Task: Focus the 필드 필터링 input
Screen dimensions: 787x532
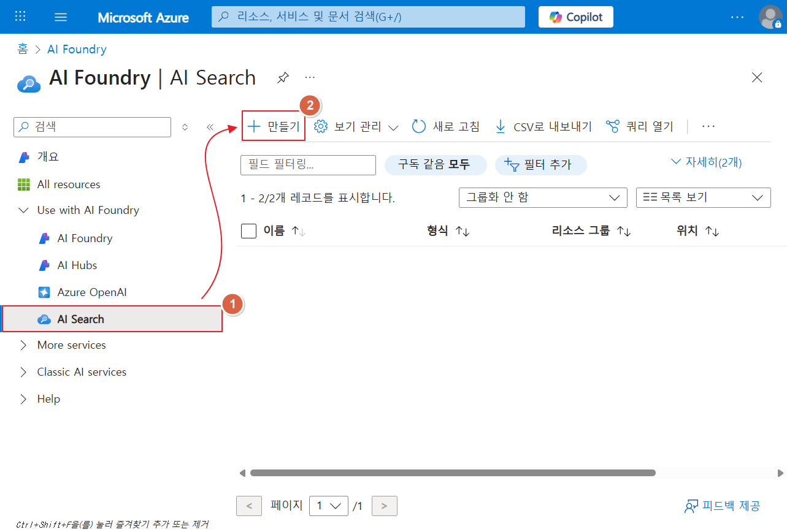Action: tap(308, 165)
